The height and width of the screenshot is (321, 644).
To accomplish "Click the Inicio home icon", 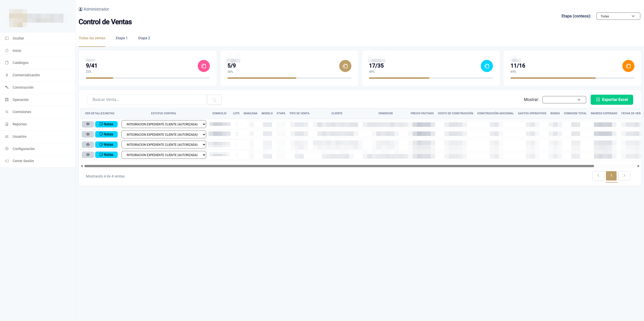I will pos(7,51).
